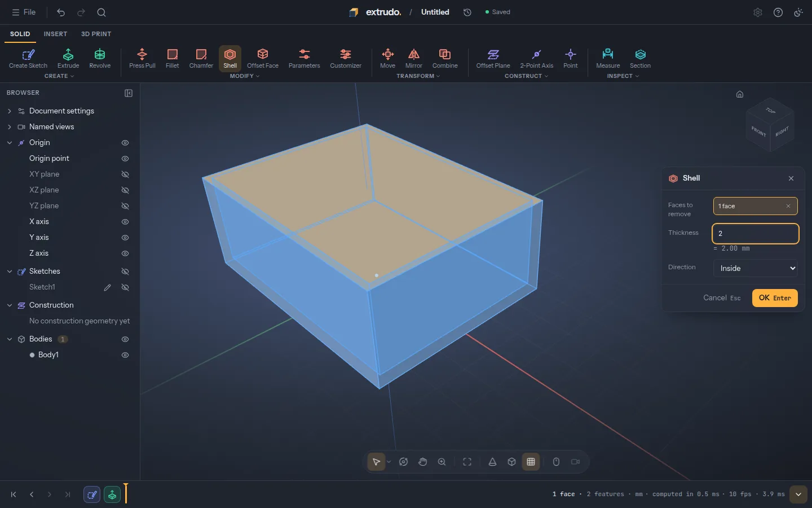Switch to the 3D PRINT tab

pos(96,34)
